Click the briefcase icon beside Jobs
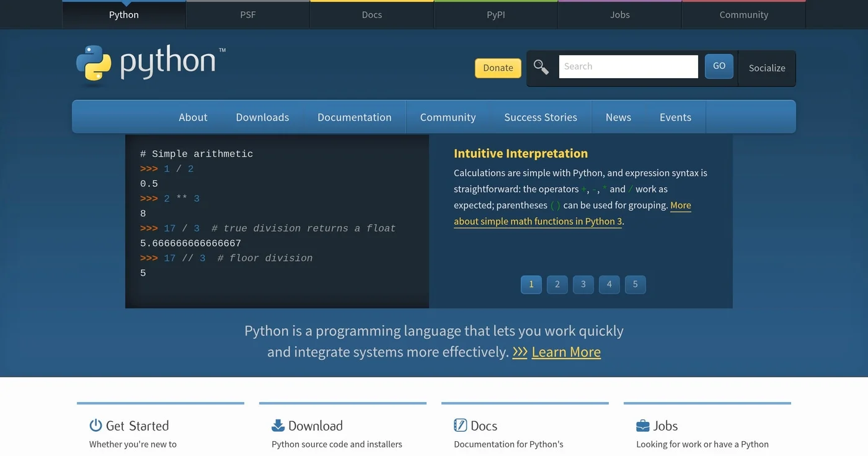The height and width of the screenshot is (456, 868). [642, 426]
